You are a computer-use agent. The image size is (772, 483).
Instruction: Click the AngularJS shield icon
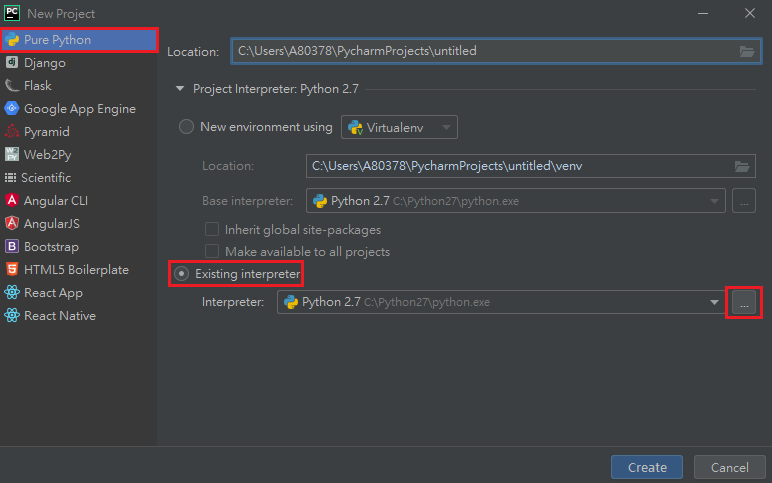(12, 223)
